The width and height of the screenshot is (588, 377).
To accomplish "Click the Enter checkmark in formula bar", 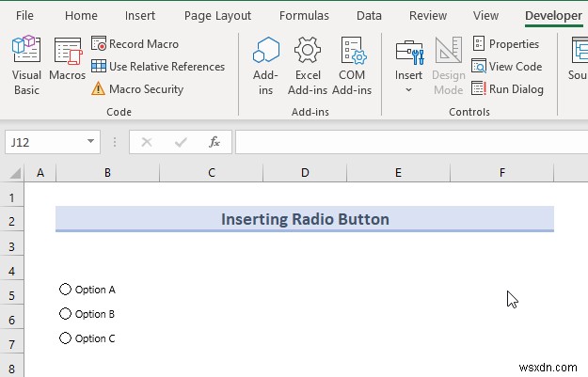I will 181,142.
